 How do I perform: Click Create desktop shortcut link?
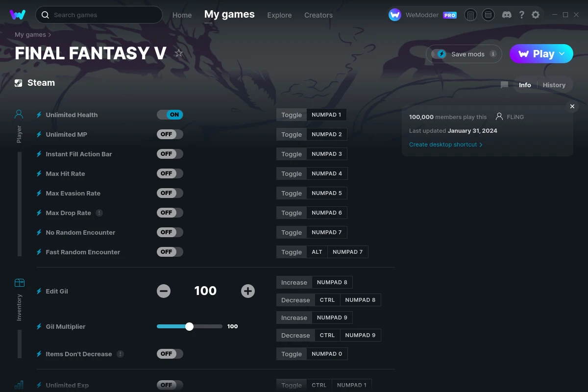445,145
